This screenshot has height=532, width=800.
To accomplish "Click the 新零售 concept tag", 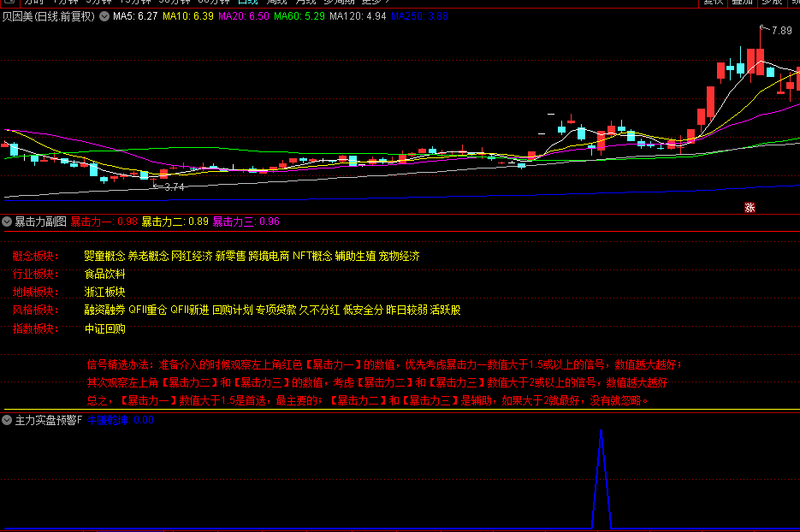I will [231, 256].
